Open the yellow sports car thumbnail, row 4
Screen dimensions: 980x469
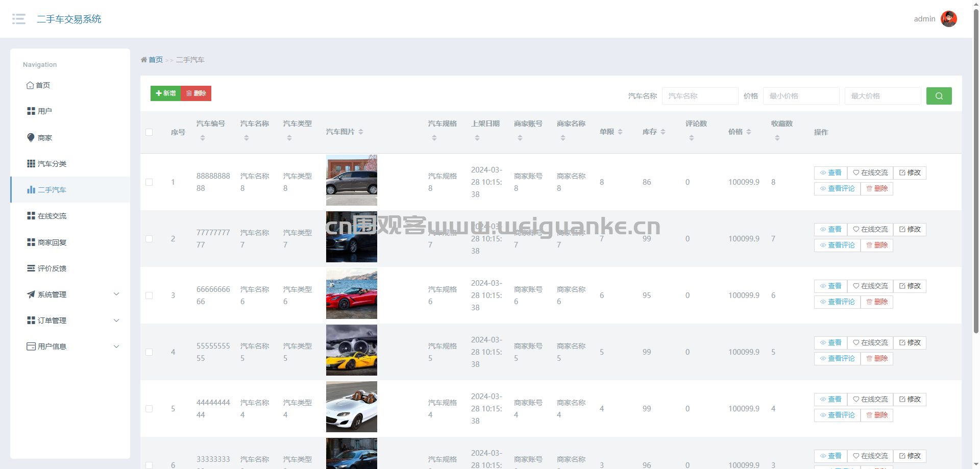click(352, 350)
